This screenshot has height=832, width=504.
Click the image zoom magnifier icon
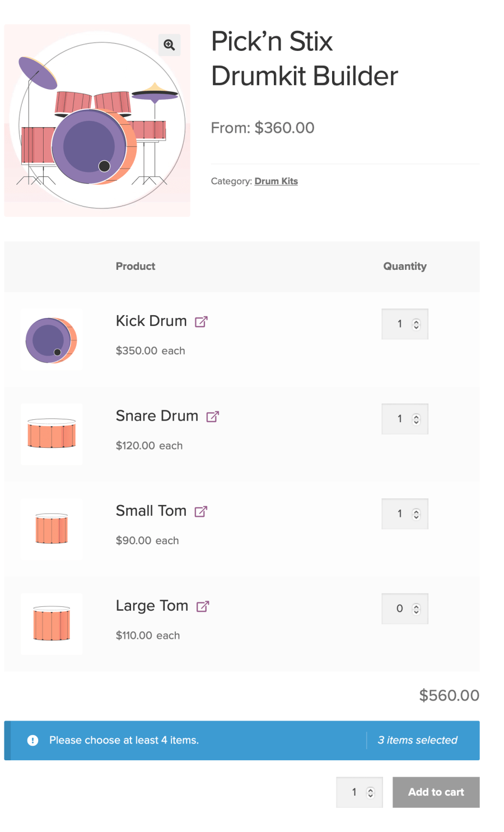[x=170, y=45]
